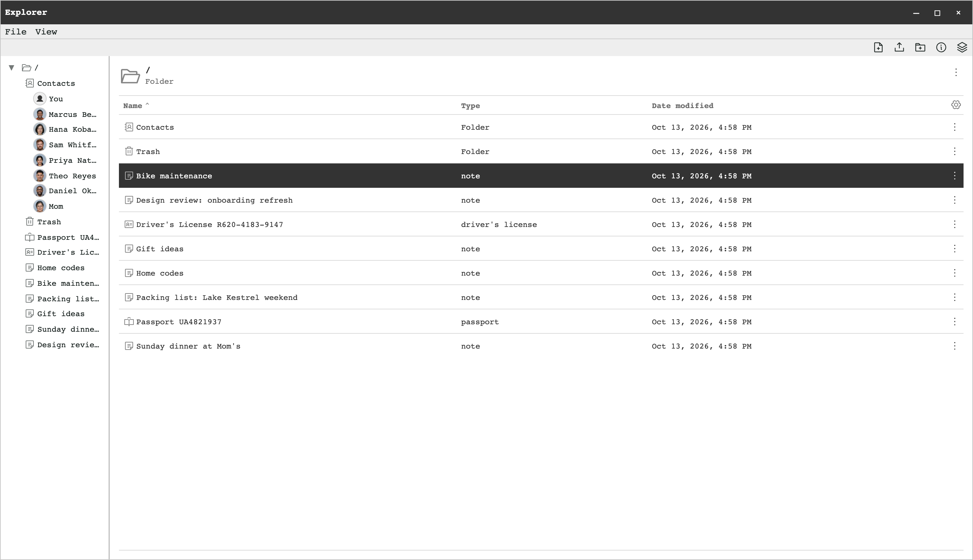The height and width of the screenshot is (560, 973).
Task: Select Passport UA4821937 in file list
Action: point(541,322)
